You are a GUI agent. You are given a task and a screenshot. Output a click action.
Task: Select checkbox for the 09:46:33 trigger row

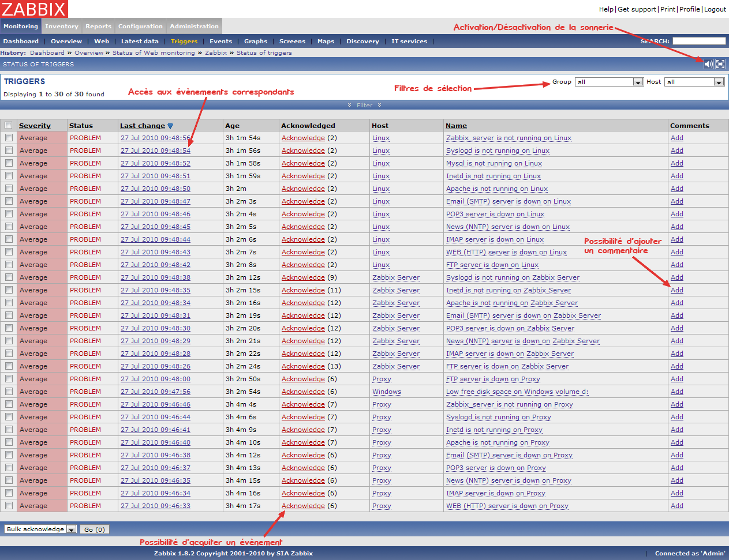(x=9, y=506)
